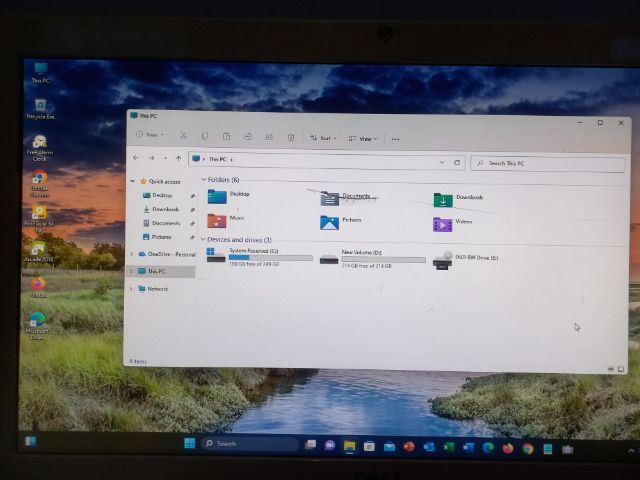Select the Microsoft Edge desktop shortcut

(38, 325)
